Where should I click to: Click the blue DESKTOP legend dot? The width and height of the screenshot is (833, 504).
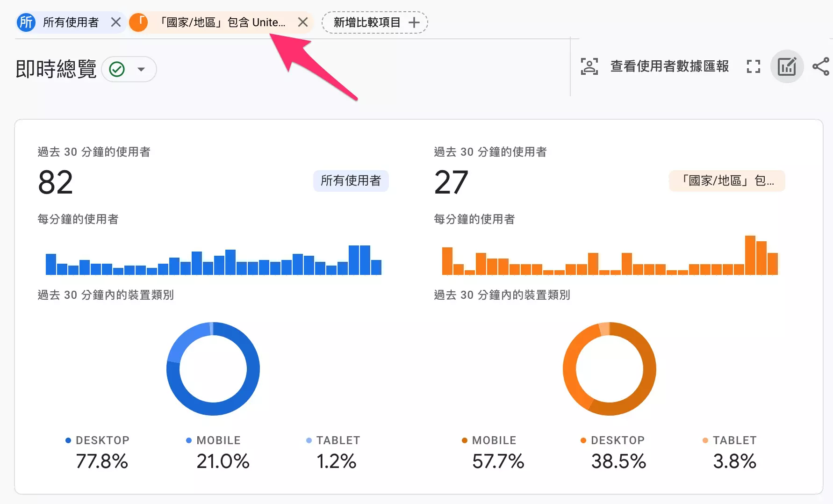[68, 440]
